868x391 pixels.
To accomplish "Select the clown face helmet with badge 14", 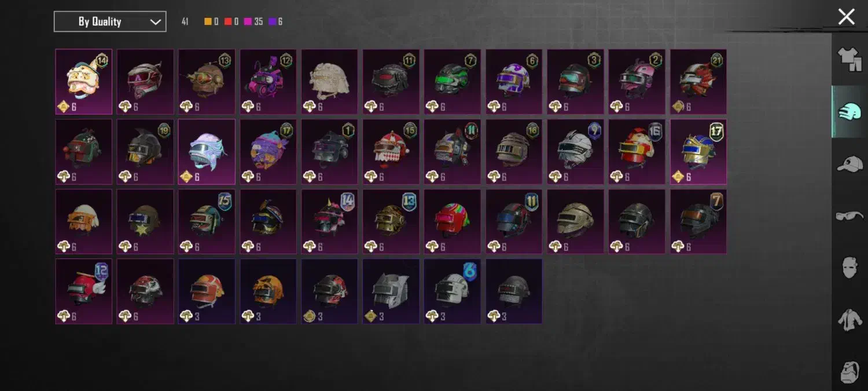I will [x=84, y=82].
